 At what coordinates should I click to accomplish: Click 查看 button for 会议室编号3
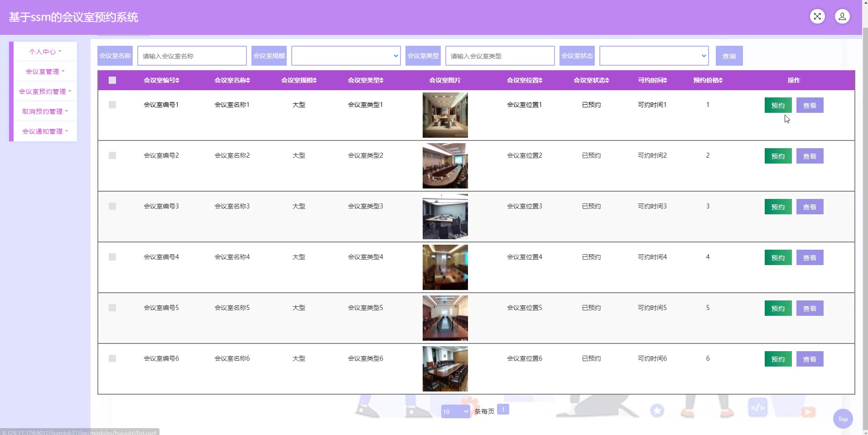click(810, 207)
